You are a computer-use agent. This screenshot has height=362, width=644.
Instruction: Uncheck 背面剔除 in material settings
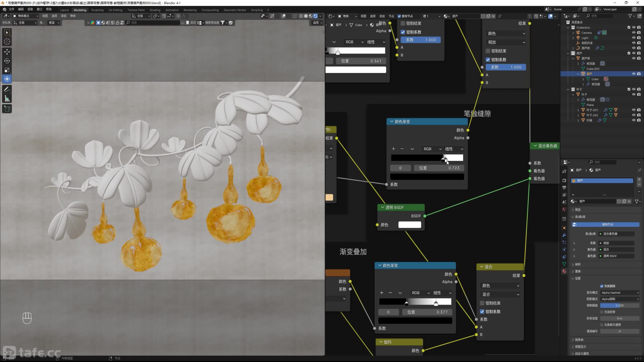point(602,286)
